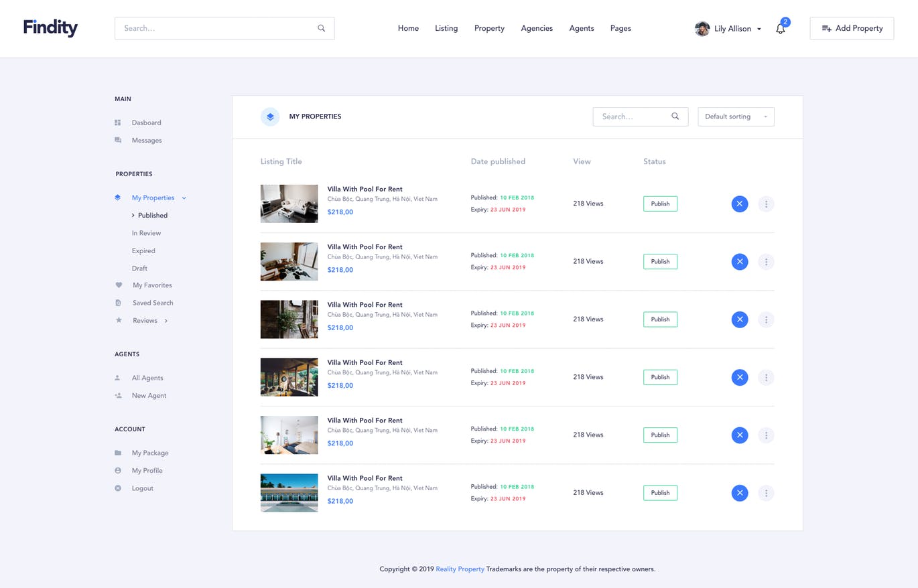Image resolution: width=918 pixels, height=588 pixels.
Task: Select the My Favorites heart icon
Action: pos(119,285)
